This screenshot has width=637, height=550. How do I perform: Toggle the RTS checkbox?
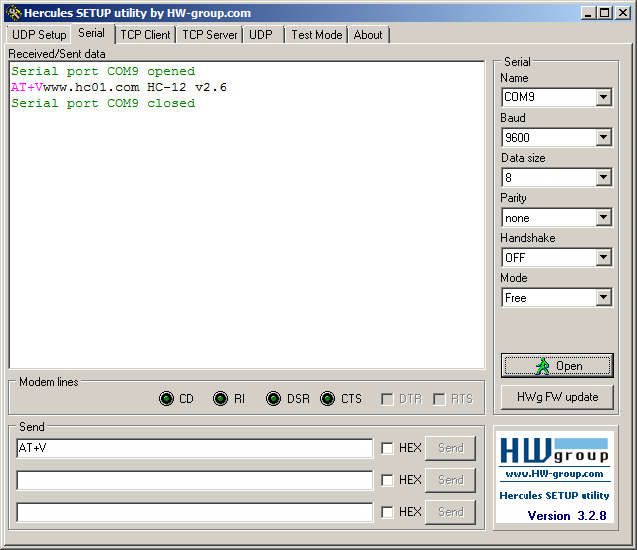click(439, 399)
